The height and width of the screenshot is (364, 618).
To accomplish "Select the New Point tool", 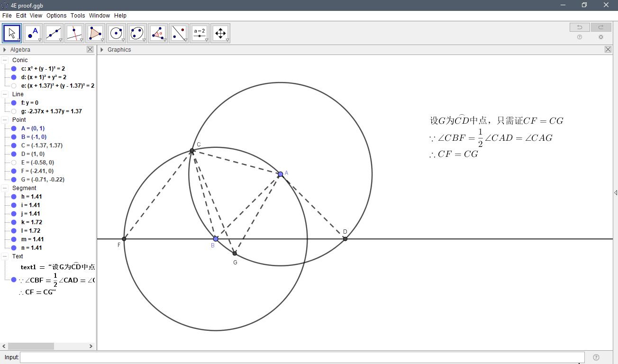I will [32, 33].
